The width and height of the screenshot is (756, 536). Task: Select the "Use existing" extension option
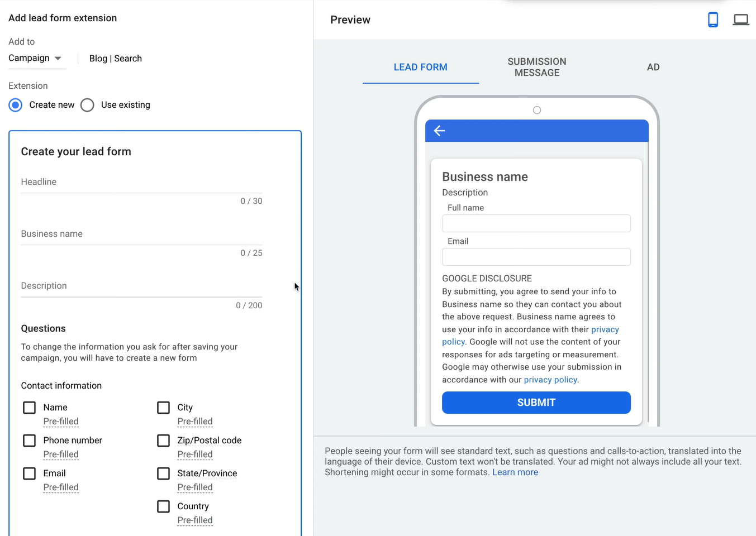point(87,104)
